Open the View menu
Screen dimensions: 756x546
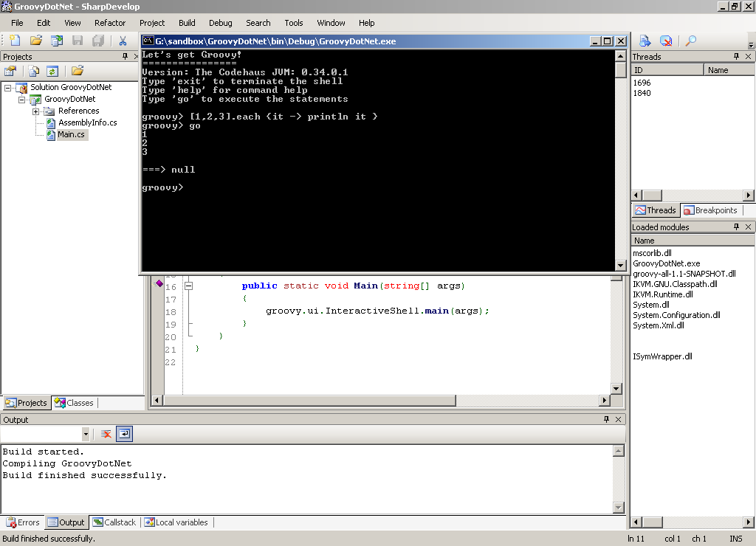(x=72, y=23)
